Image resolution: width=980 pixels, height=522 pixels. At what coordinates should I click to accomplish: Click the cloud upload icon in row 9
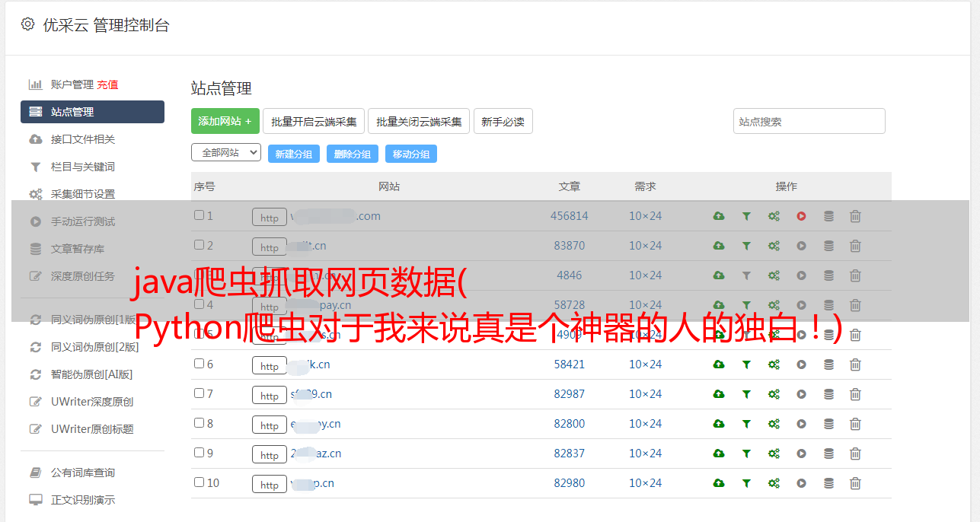pyautogui.click(x=719, y=454)
